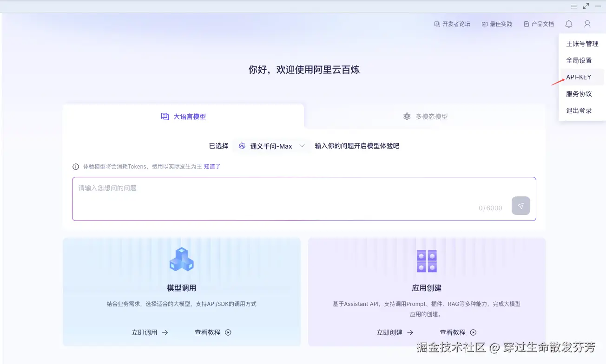
Task: Open 最佳实践 in the top bar
Action: click(x=497, y=24)
